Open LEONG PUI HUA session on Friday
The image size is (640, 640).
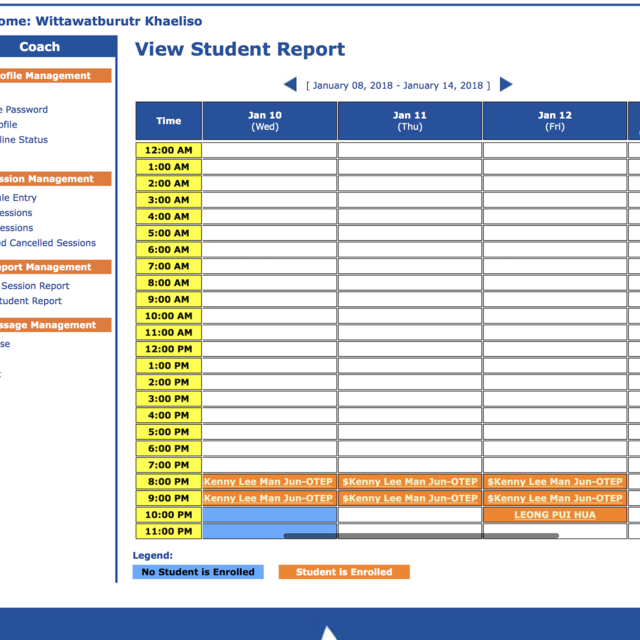click(x=555, y=515)
